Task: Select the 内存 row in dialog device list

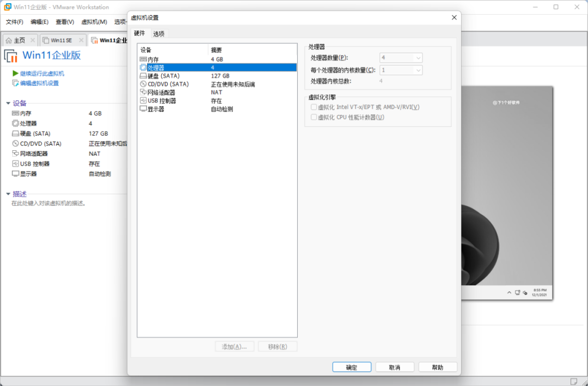Action: [217, 59]
